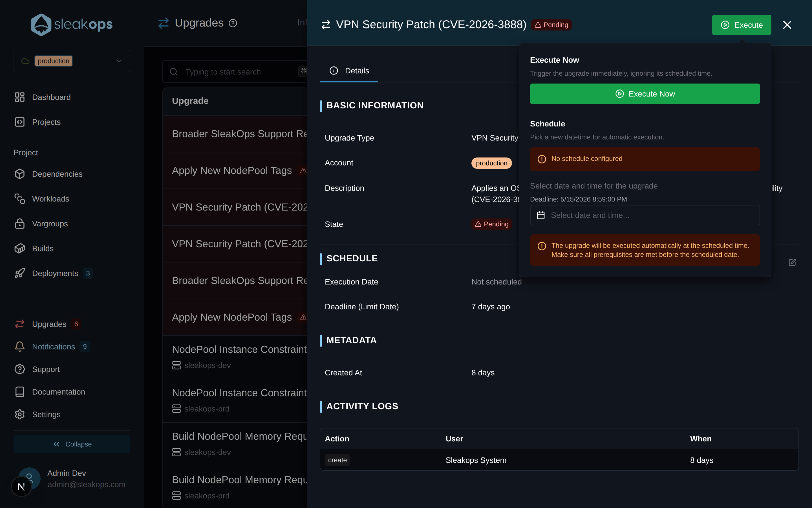
Task: Click the Select date and time field
Action: 645,215
